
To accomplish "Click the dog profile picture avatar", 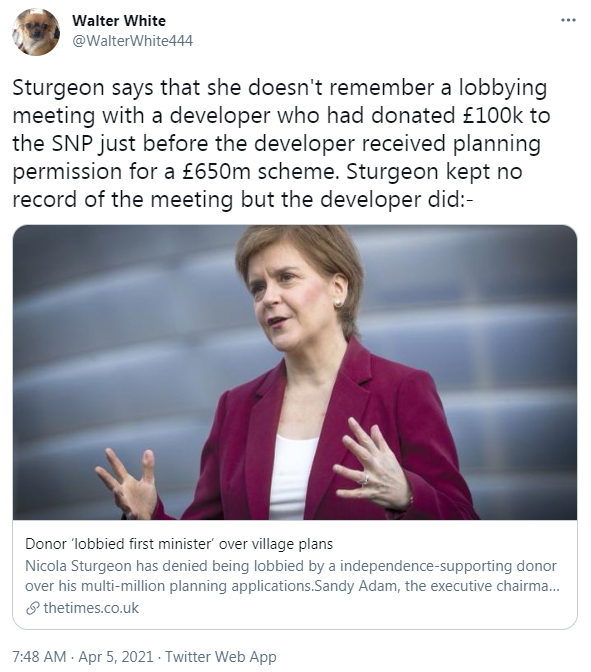I will pos(36,32).
